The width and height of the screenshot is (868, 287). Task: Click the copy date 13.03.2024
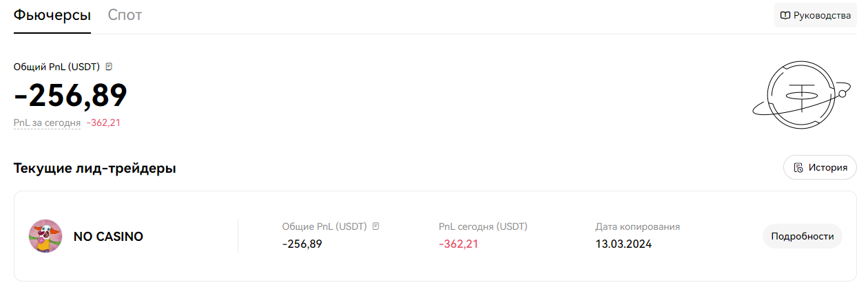click(623, 244)
